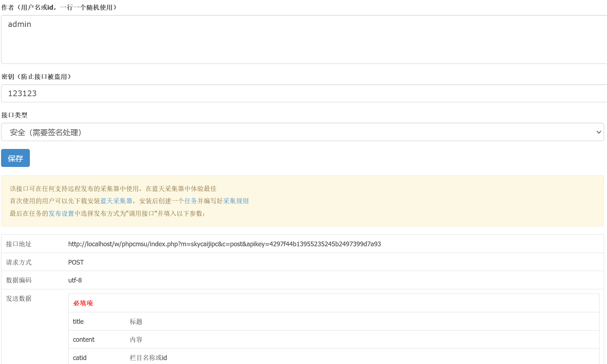Click the catid row labeled 栏目名称或id
The height and width of the screenshot is (364, 607).
pos(148,358)
